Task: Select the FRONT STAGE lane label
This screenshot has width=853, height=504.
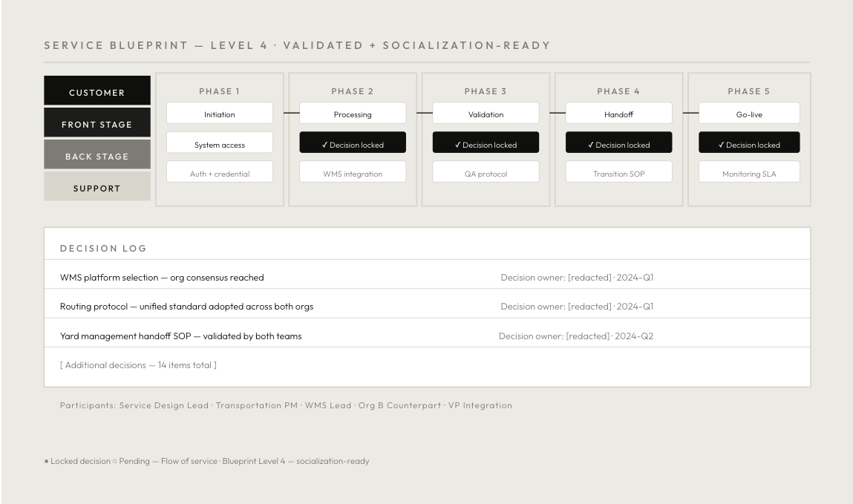Action: 97,124
